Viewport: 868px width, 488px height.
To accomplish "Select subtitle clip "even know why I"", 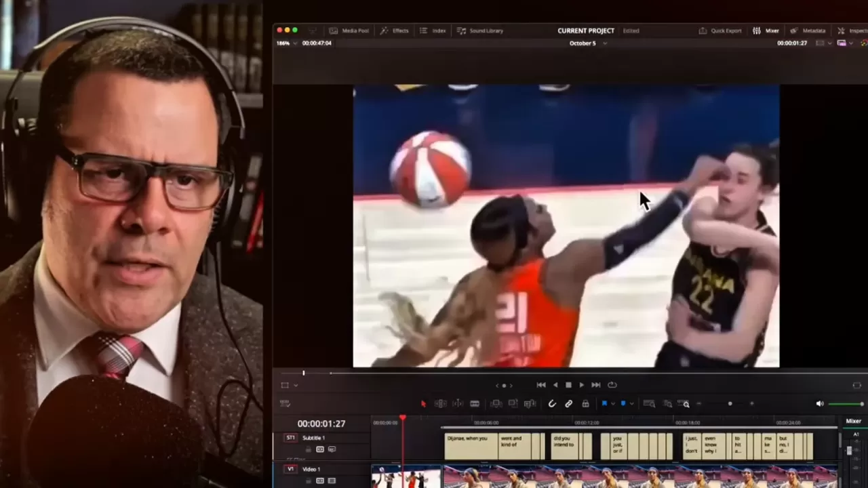I will 712,447.
